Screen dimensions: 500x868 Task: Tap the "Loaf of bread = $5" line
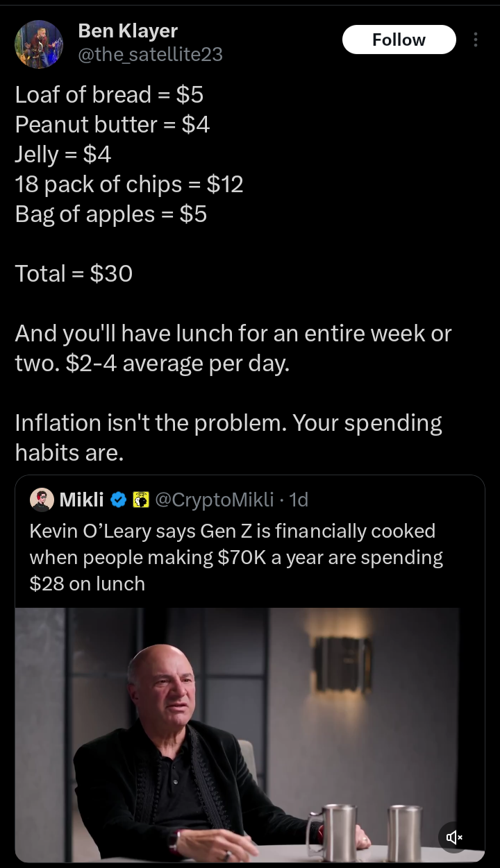(x=110, y=94)
